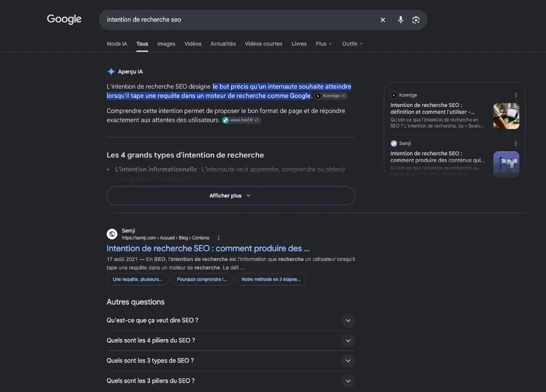Open the three-dot menu for Semji source card
Viewport: 546px width, 392px height.
point(515,143)
